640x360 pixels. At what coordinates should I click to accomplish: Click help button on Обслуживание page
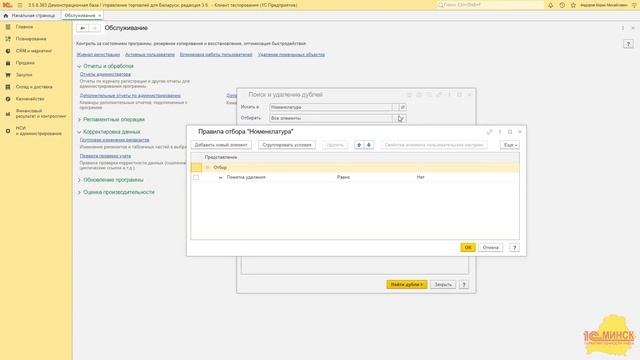click(628, 44)
